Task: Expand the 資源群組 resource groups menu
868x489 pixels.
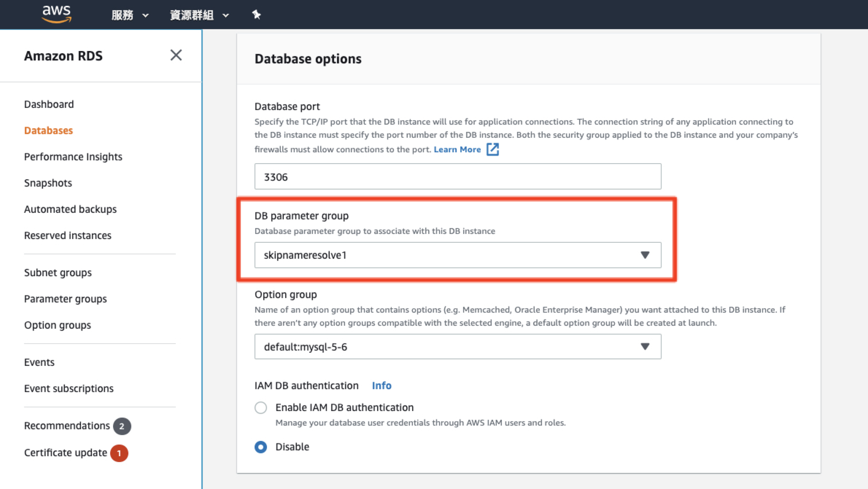Action: pyautogui.click(x=199, y=15)
